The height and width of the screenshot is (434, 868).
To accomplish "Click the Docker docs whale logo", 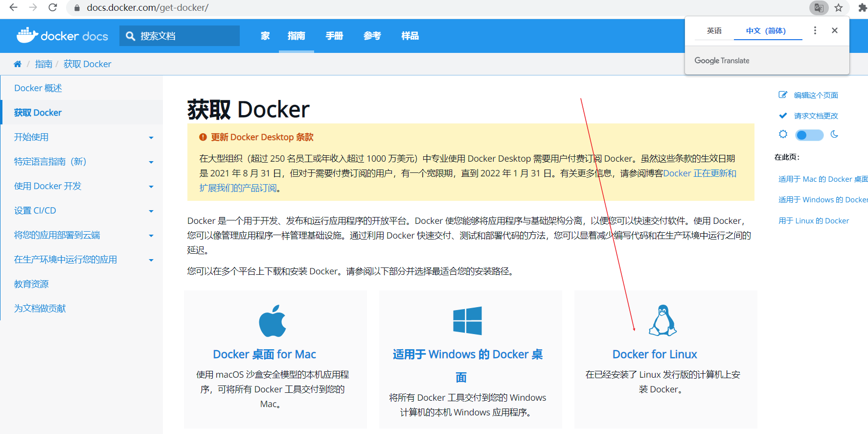I will click(x=27, y=35).
